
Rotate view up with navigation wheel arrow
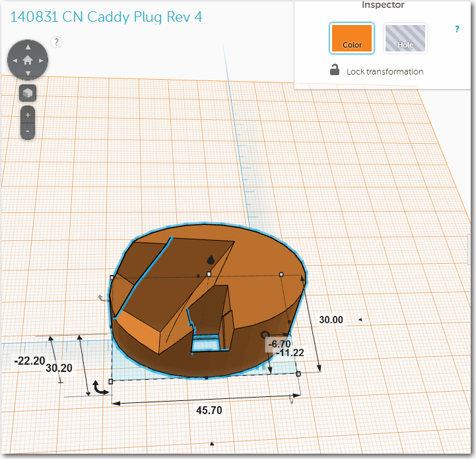28,47
